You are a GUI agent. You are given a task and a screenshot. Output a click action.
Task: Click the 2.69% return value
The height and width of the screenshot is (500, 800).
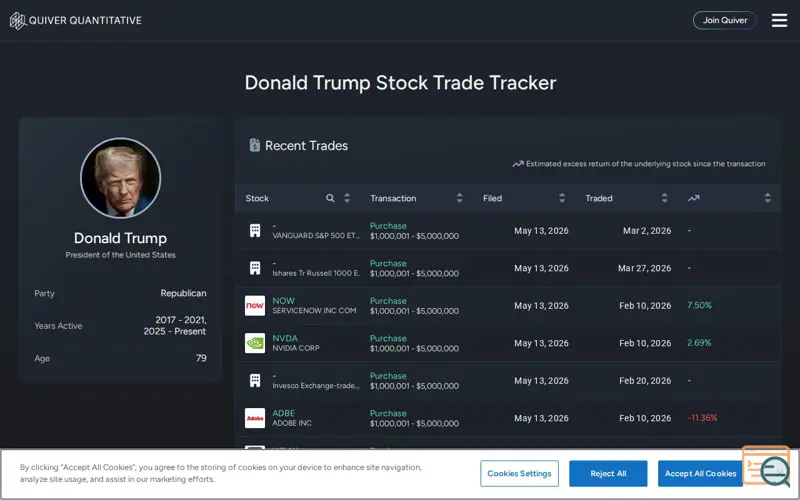(x=699, y=343)
